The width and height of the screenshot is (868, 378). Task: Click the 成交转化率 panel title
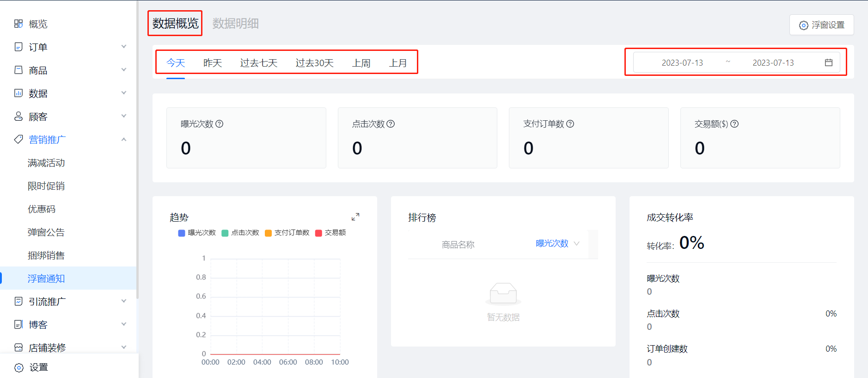point(670,217)
